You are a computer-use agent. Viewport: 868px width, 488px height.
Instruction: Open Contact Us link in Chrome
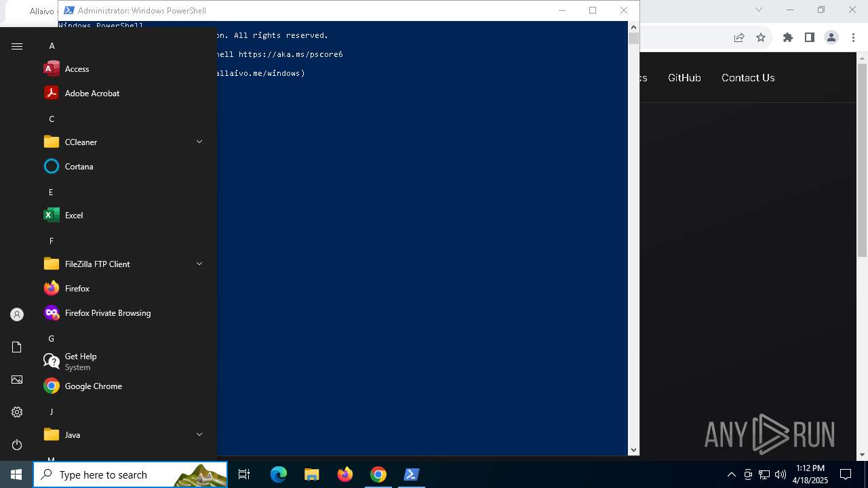pos(748,78)
